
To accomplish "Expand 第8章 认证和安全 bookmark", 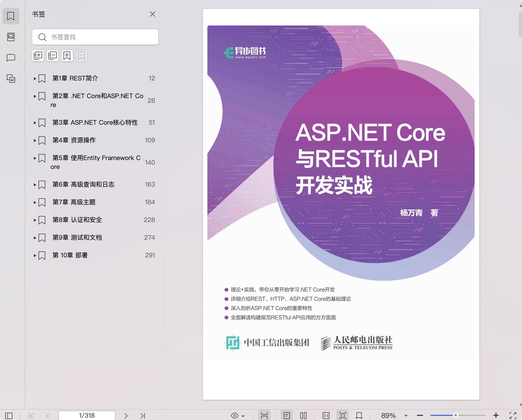I will (35, 220).
